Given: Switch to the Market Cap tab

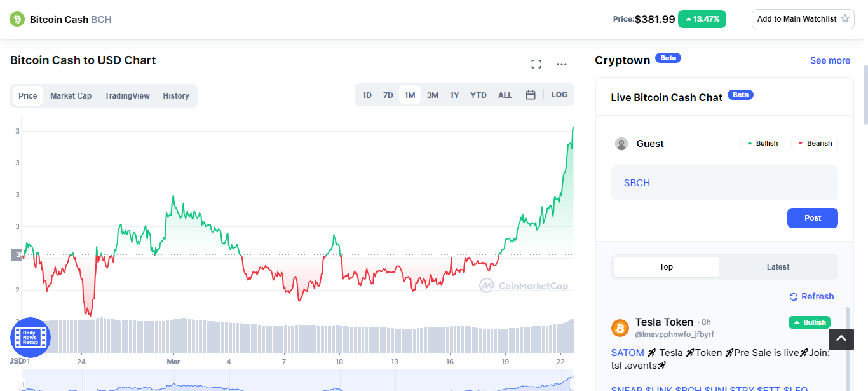Looking at the screenshot, I should (71, 96).
